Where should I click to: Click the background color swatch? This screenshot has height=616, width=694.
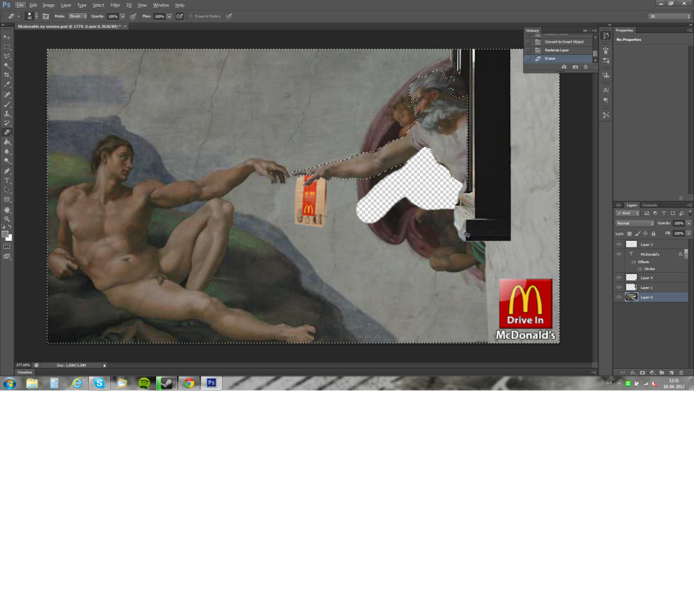9,239
